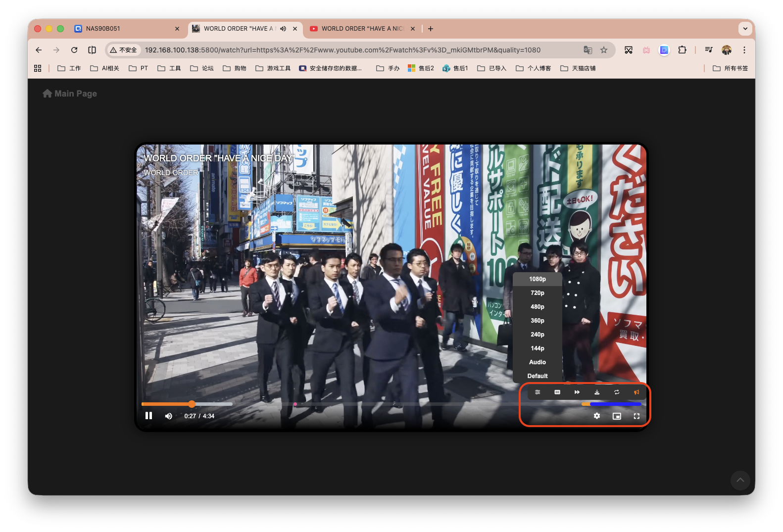Image resolution: width=783 pixels, height=532 pixels.
Task: Open the apps grid shortcut
Action: tap(38, 68)
